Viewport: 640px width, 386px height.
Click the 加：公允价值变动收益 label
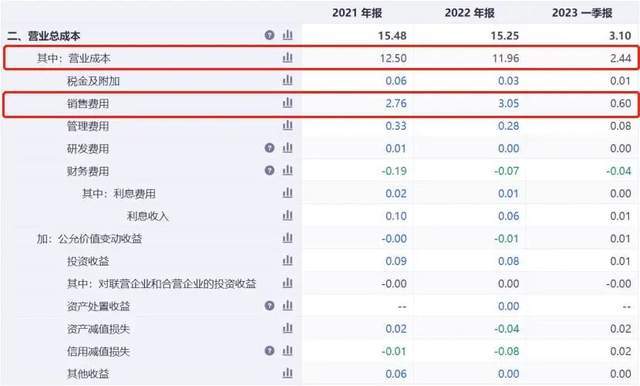[89, 238]
